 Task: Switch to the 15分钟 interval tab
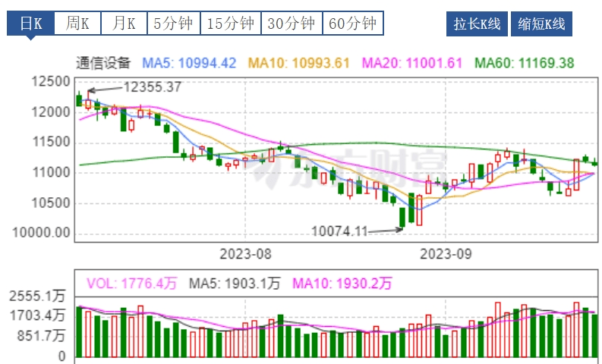(231, 24)
